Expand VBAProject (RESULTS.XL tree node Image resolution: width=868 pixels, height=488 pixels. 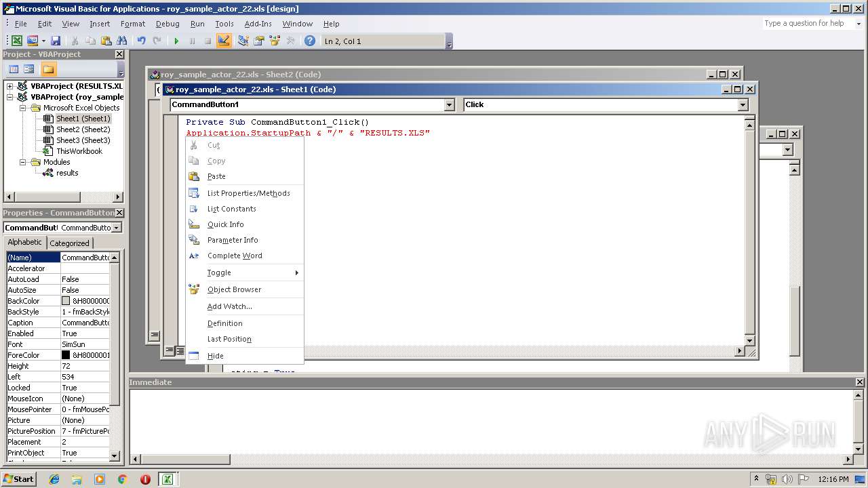coord(10,86)
